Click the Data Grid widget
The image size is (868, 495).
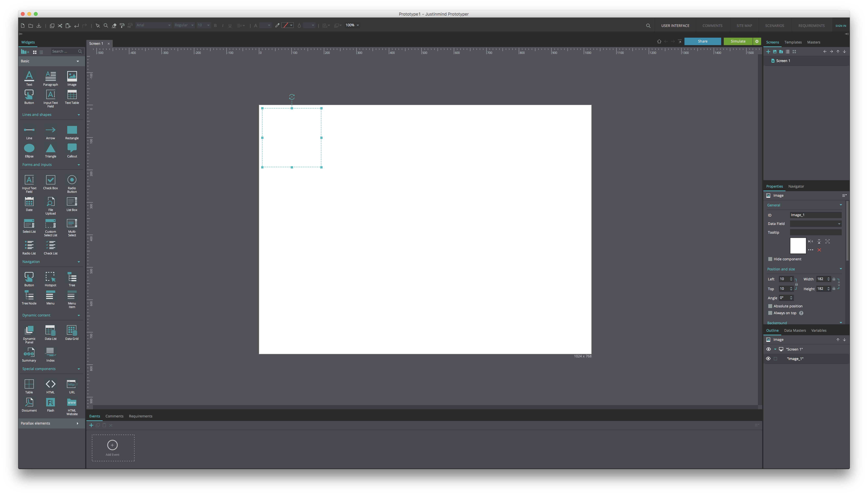pos(72,330)
